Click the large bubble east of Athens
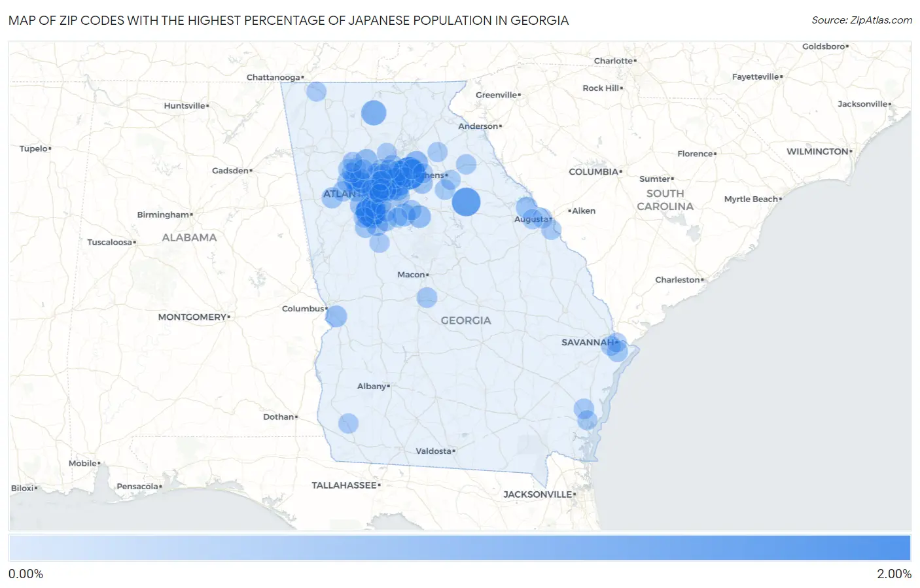This screenshot has width=920, height=588. (466, 201)
